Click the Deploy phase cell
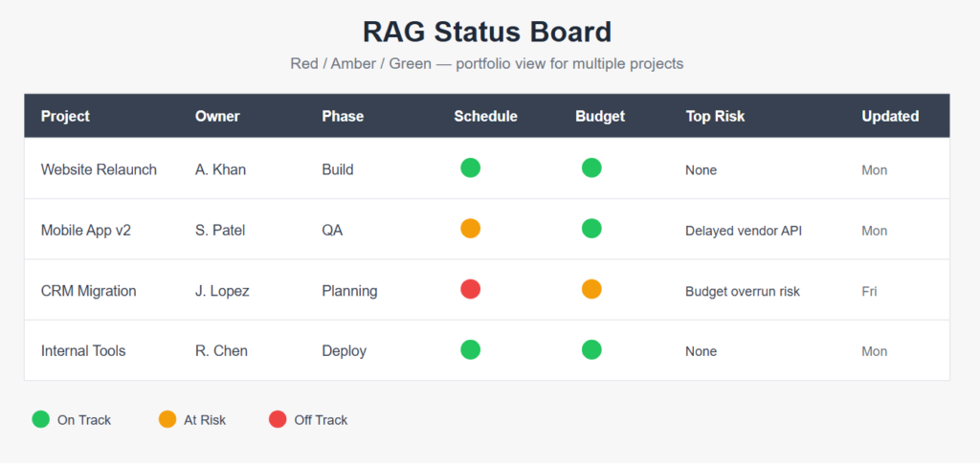Viewport: 980px width, 467px height. pyautogui.click(x=345, y=351)
